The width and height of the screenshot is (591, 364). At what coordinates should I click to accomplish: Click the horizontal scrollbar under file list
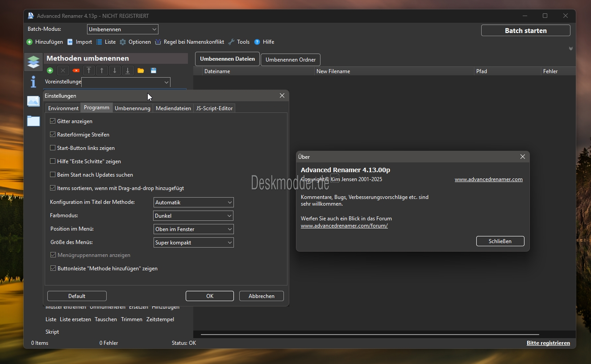(370, 334)
